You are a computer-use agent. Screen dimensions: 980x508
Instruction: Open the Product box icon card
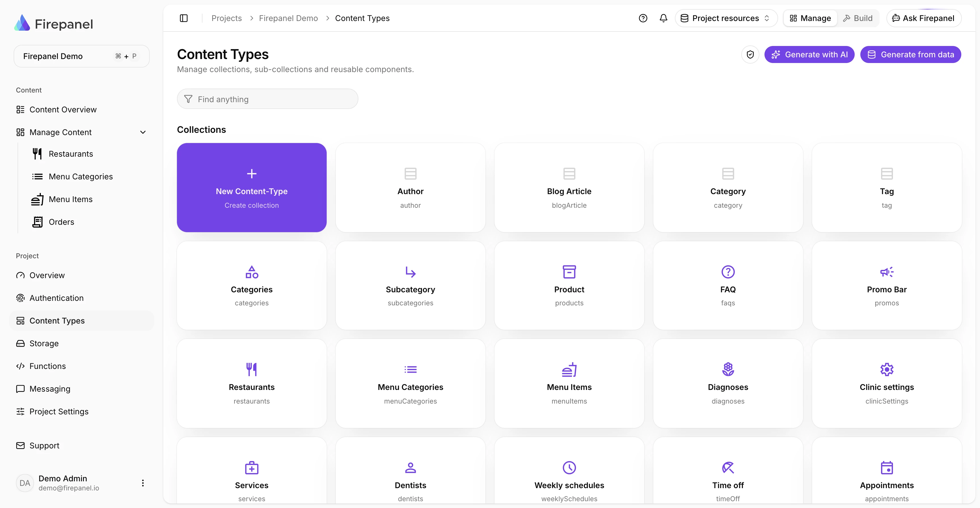coord(569,272)
